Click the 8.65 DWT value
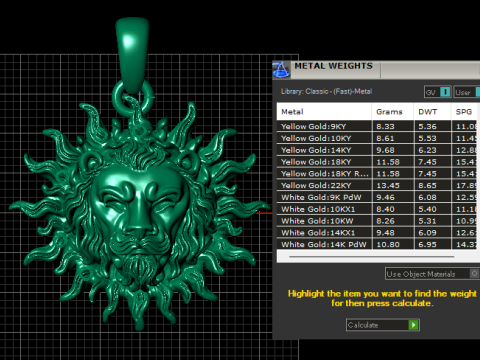Viewport: 480px width, 360px height. [427, 185]
